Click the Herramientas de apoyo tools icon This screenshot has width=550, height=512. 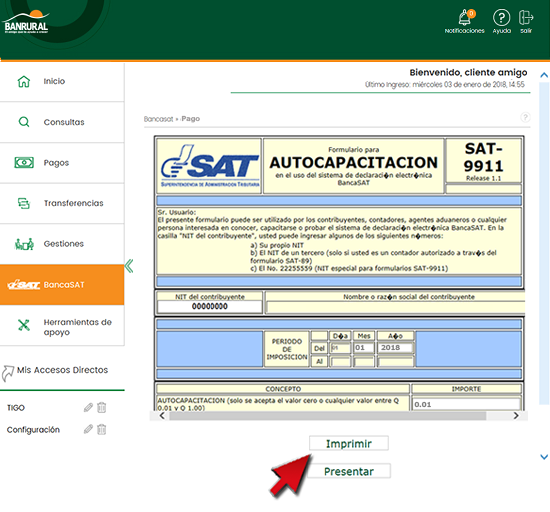[24, 325]
